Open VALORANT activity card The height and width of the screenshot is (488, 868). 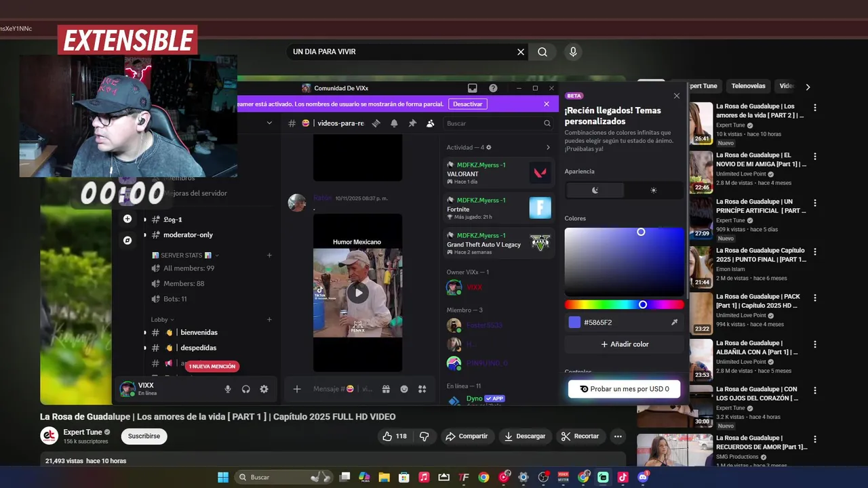click(498, 173)
